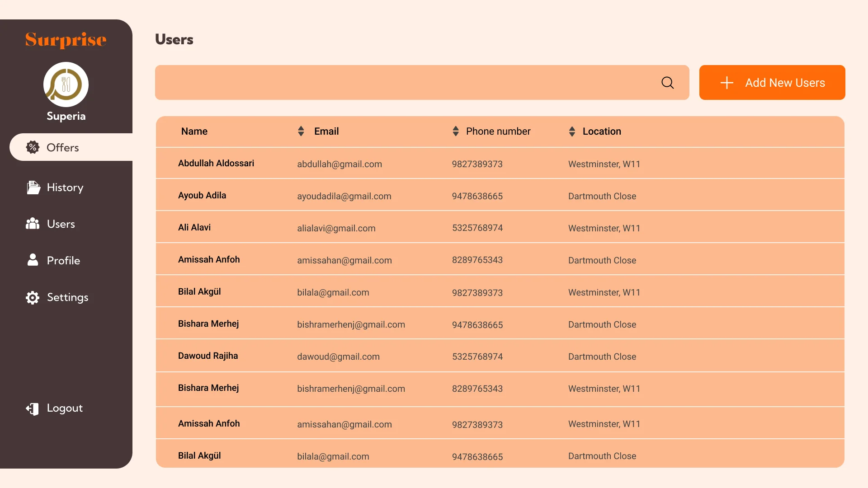Image resolution: width=868 pixels, height=488 pixels.
Task: Click the Surprise brand logo text
Action: click(x=66, y=40)
